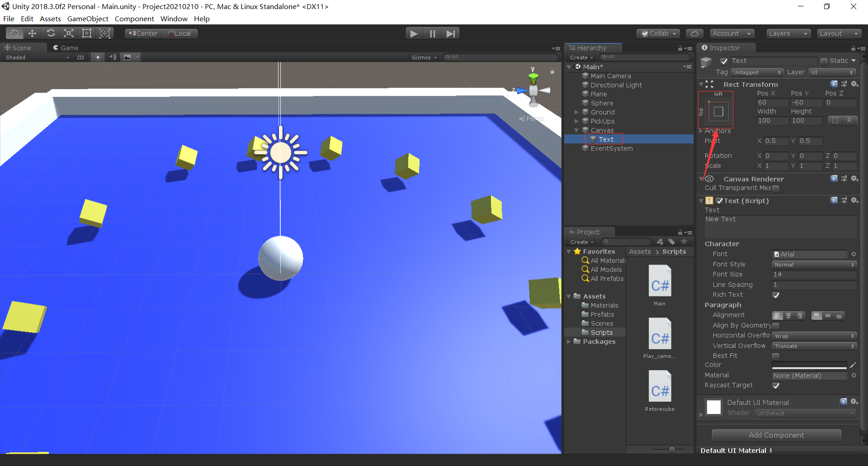Open the GameObject menu
Screen dimensions: 868x466
pyautogui.click(x=88, y=19)
